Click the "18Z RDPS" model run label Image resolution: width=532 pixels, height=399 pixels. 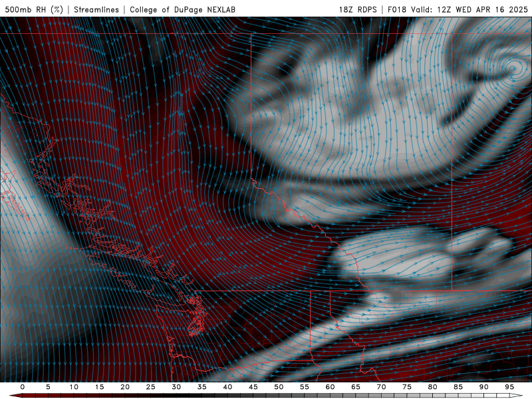coord(358,9)
